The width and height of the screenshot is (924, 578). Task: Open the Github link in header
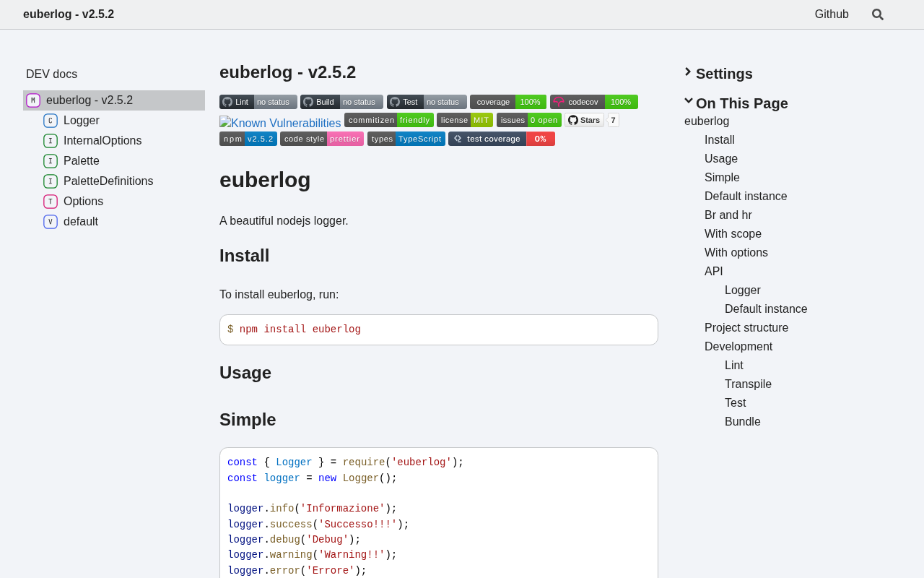[832, 14]
